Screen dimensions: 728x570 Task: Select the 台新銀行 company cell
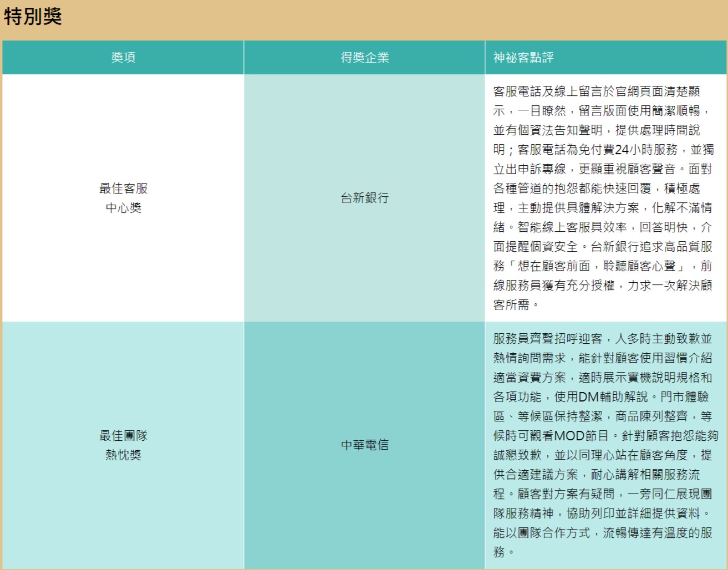point(364,198)
